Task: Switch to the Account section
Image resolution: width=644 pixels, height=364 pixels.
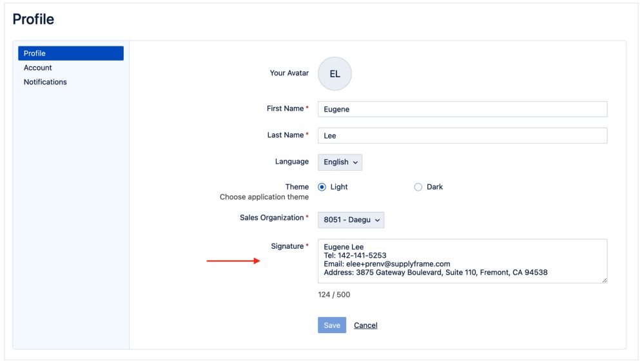Action: [38, 68]
